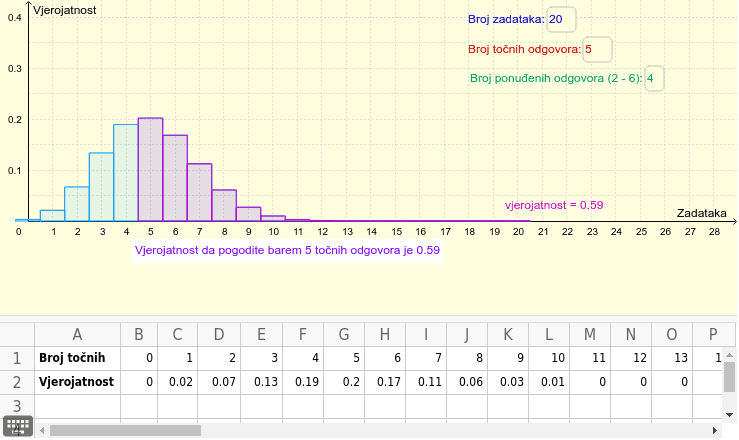Click cell with value 0.19
Image resolution: width=739 pixels, height=440 pixels.
(303, 383)
